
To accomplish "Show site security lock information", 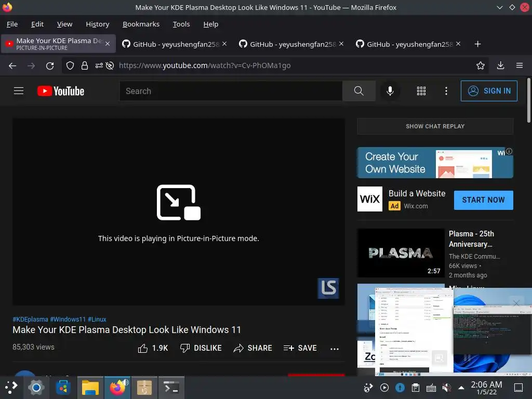I will click(x=85, y=65).
